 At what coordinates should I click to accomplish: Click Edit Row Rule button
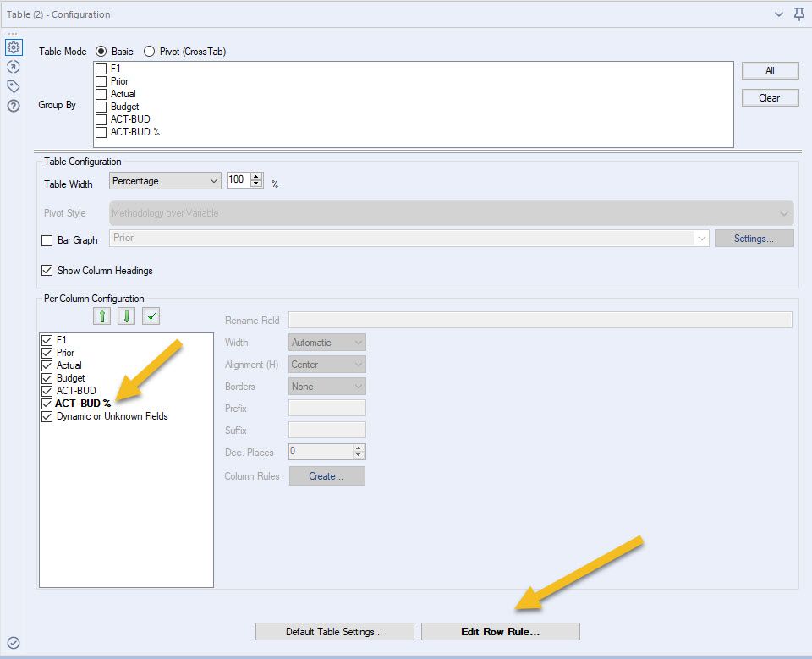point(500,632)
